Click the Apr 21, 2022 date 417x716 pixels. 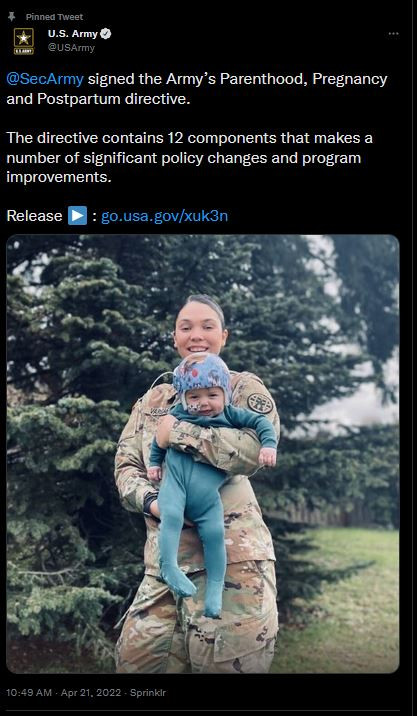pyautogui.click(x=90, y=693)
